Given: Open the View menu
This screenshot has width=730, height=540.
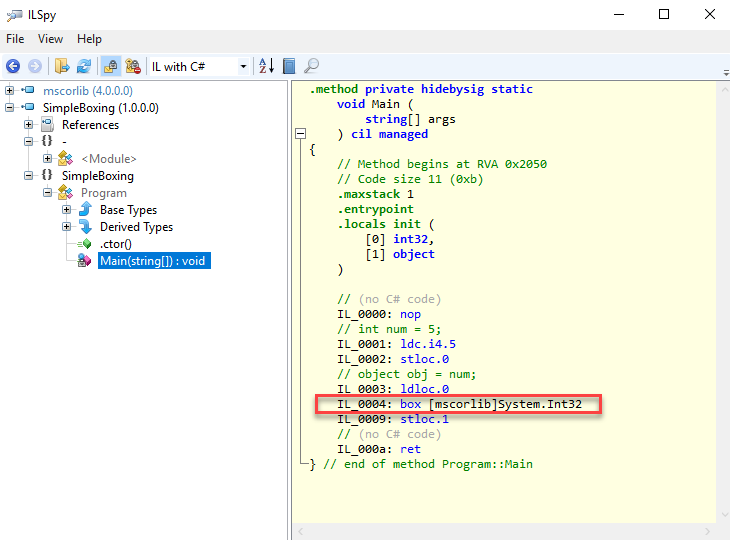Looking at the screenshot, I should click(50, 39).
